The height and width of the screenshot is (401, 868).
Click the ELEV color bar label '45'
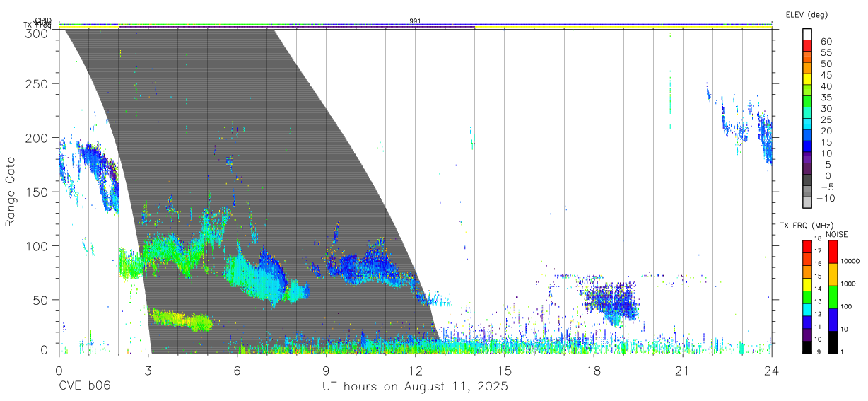tap(826, 75)
